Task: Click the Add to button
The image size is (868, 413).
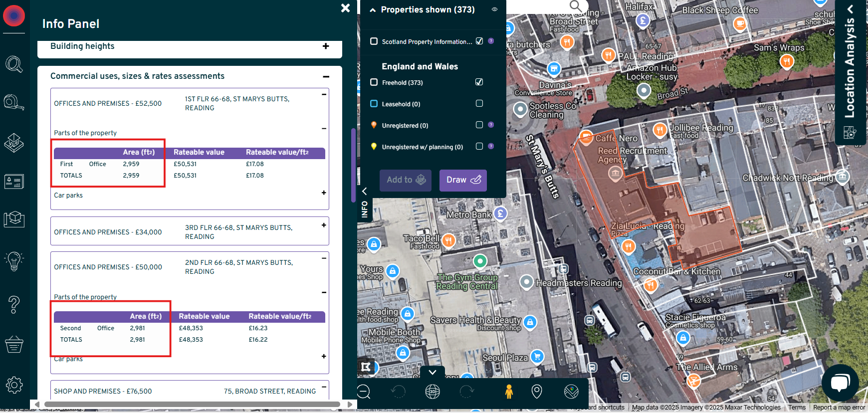Action: [x=406, y=180]
